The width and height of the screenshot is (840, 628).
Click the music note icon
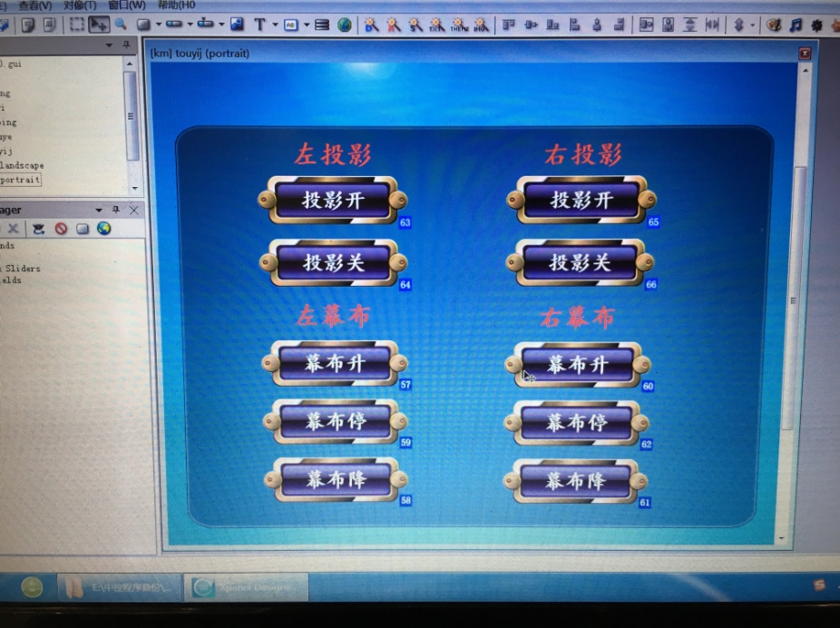(x=796, y=25)
